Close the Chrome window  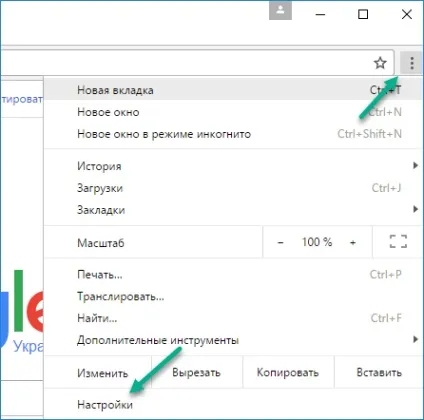coord(407,15)
